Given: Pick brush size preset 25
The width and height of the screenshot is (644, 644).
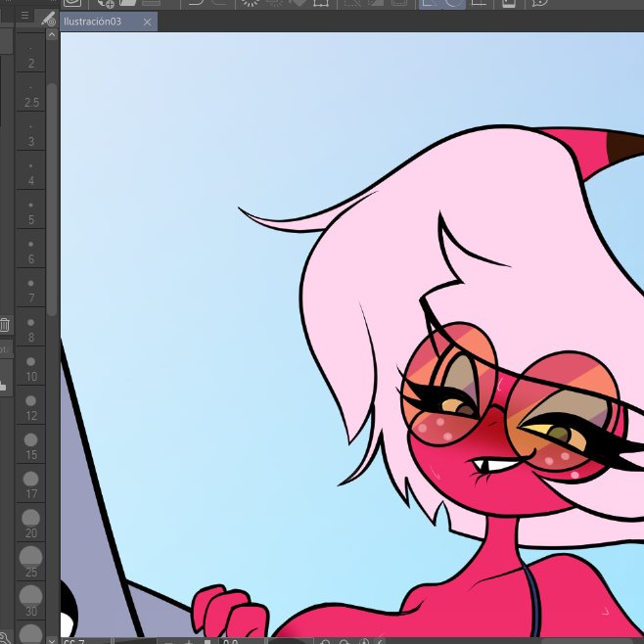Looking at the screenshot, I should tap(30, 562).
